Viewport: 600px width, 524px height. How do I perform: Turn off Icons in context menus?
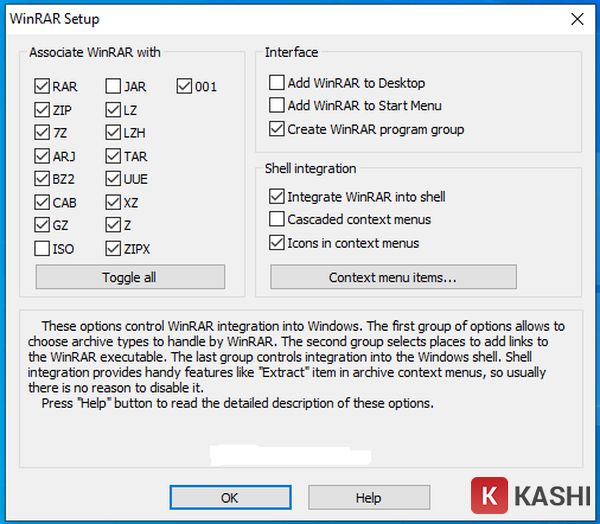pyautogui.click(x=277, y=243)
